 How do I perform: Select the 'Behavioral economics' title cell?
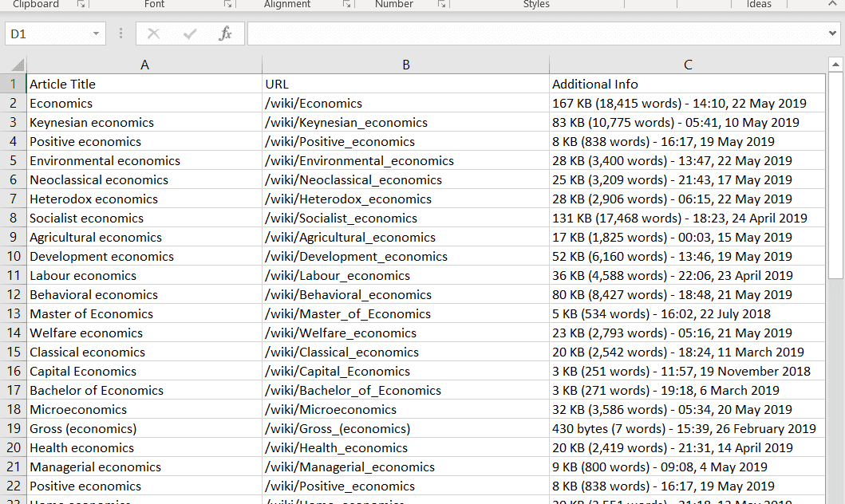(144, 294)
